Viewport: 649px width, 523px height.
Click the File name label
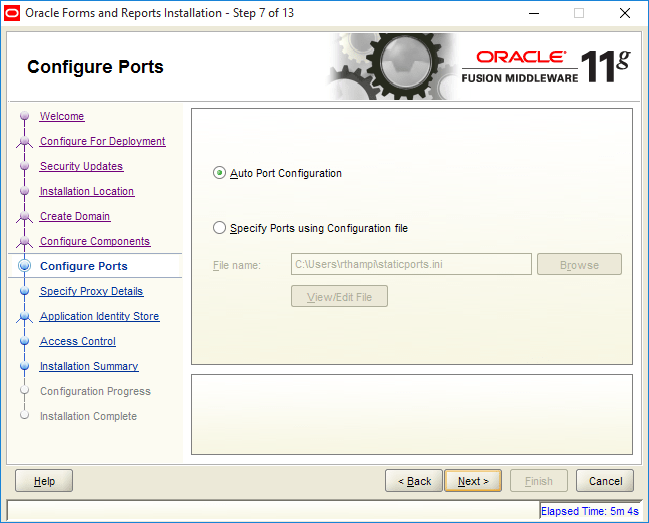click(237, 265)
